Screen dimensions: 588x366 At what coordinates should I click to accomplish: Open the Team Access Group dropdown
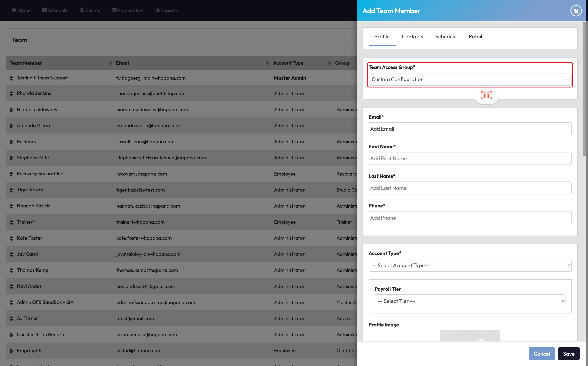coord(470,79)
